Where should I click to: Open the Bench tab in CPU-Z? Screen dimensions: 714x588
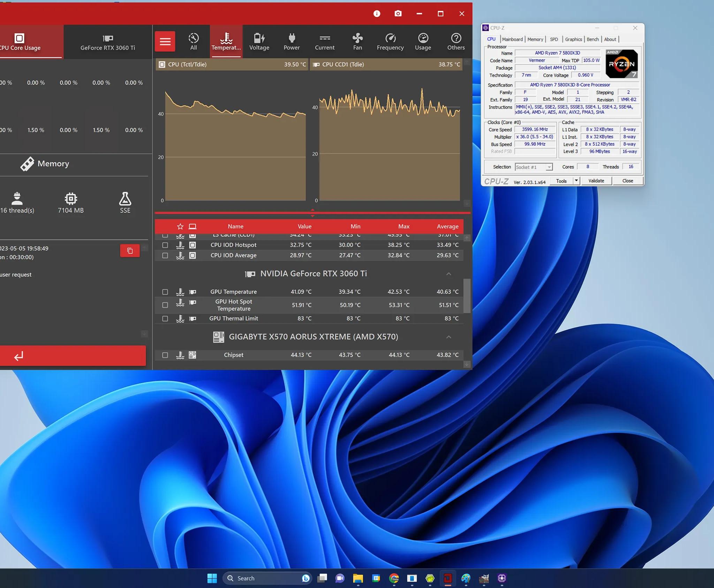(593, 39)
